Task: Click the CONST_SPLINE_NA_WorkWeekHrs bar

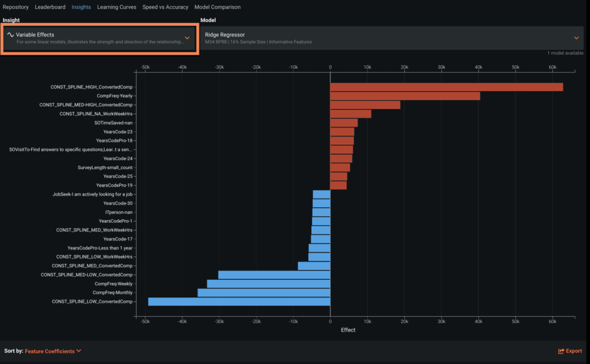Action: click(351, 114)
